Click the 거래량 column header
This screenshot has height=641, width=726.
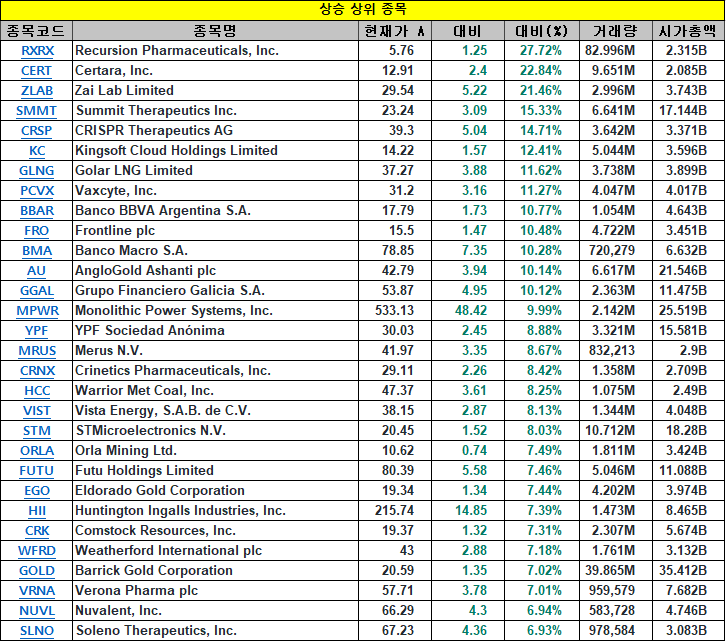pyautogui.click(x=616, y=31)
